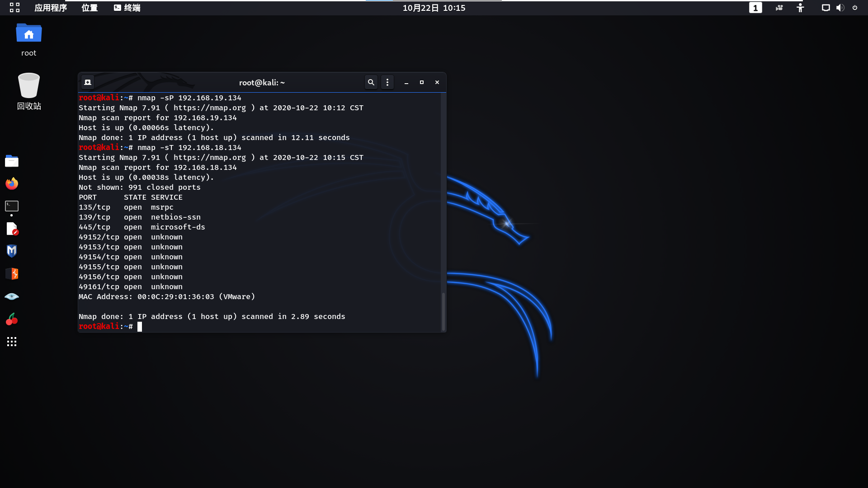Click the date and clock display
The height and width of the screenshot is (488, 868).
(x=434, y=8)
